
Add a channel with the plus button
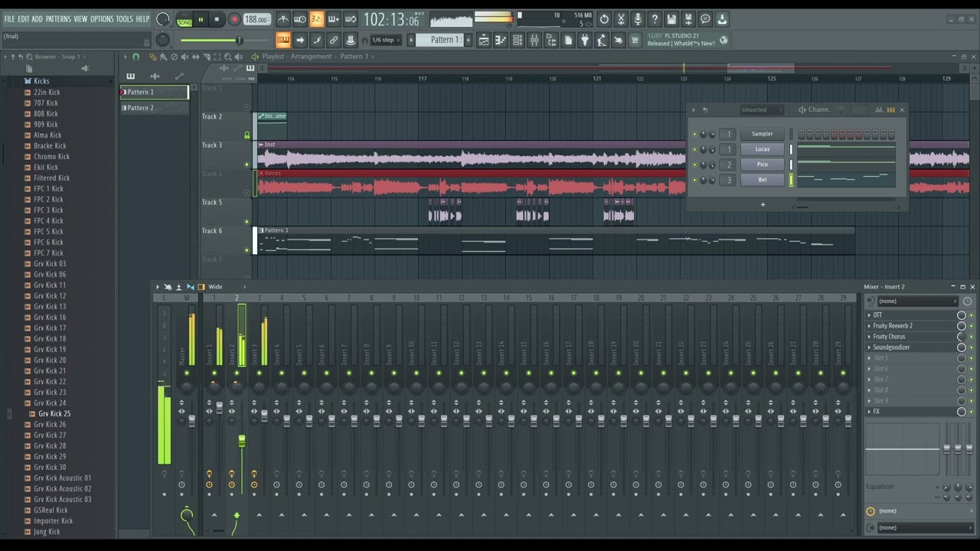(763, 204)
